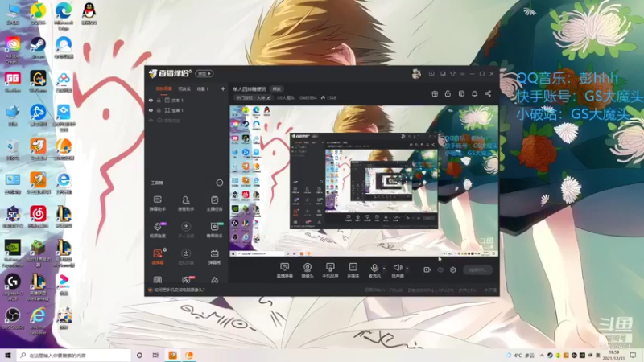The height and width of the screenshot is (362, 644).
Task: Click the modify title button
Action: click(x=277, y=89)
